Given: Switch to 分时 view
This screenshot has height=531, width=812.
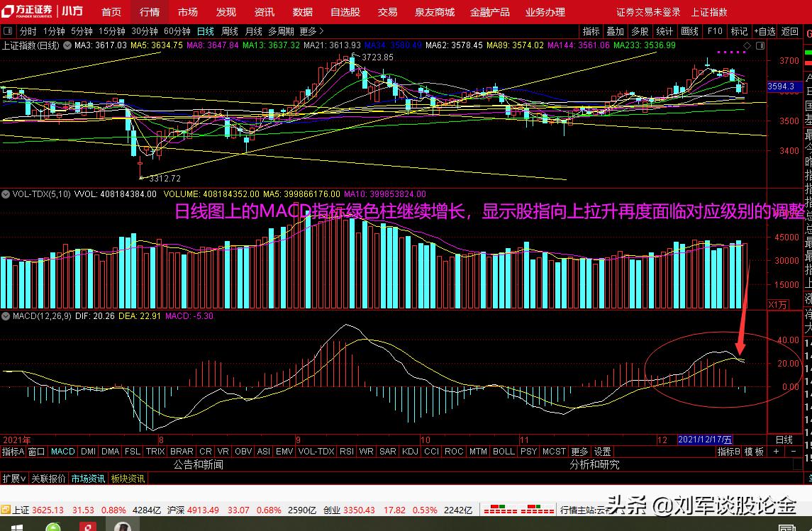Looking at the screenshot, I should point(28,32).
